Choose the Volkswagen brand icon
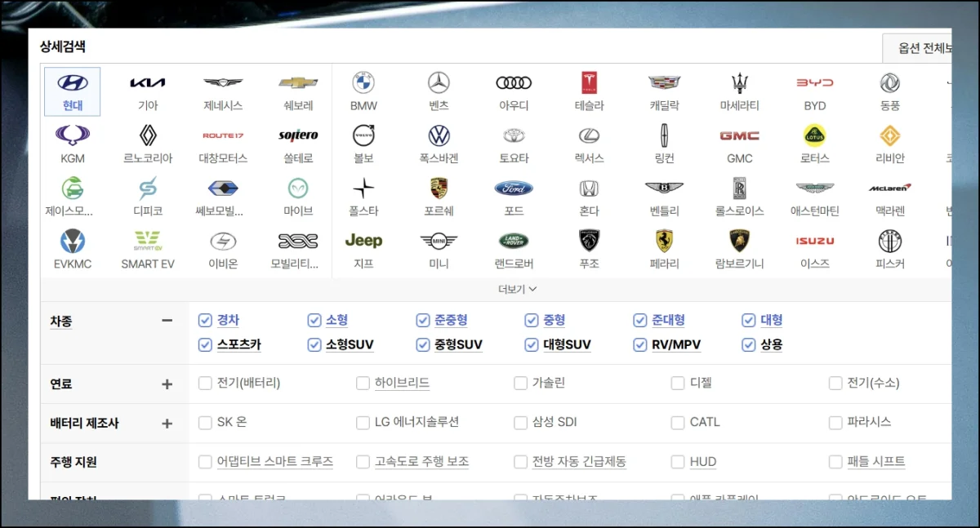 coord(439,135)
